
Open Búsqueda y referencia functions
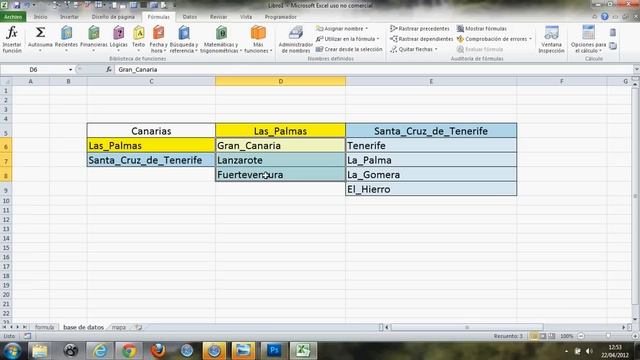tap(184, 39)
